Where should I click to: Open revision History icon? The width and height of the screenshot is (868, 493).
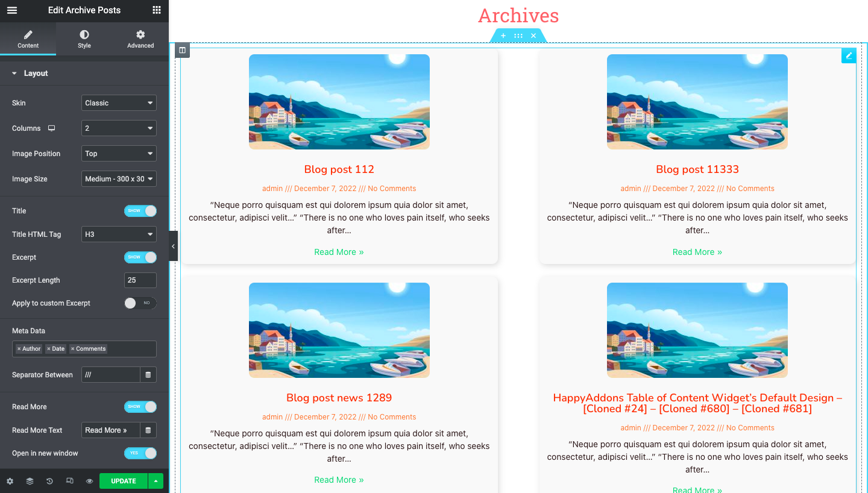point(49,481)
